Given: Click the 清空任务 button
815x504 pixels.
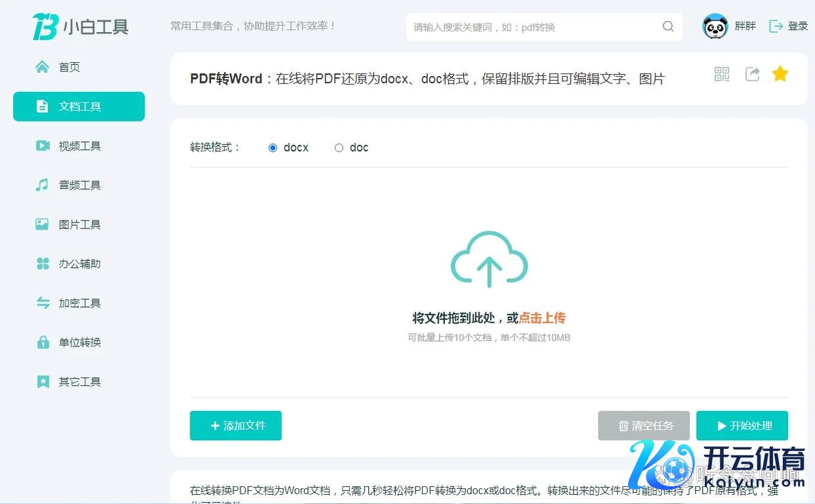Looking at the screenshot, I should pyautogui.click(x=644, y=426).
